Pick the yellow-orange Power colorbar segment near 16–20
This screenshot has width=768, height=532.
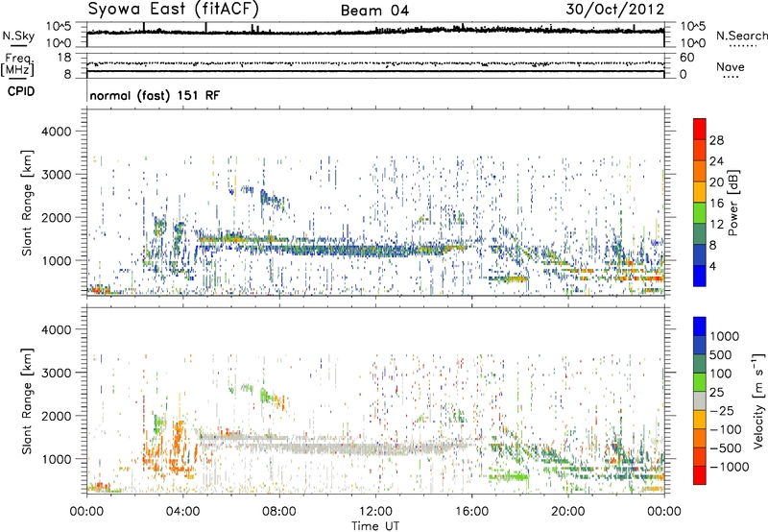[700, 192]
